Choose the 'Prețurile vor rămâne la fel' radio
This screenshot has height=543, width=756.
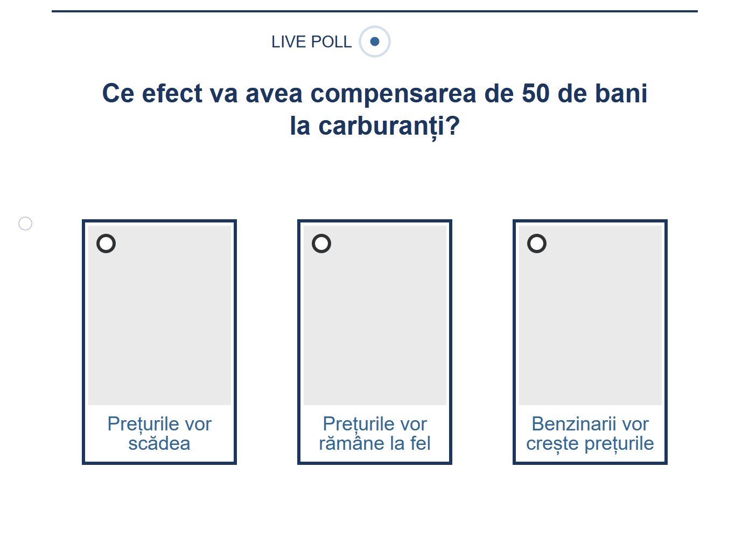(321, 243)
